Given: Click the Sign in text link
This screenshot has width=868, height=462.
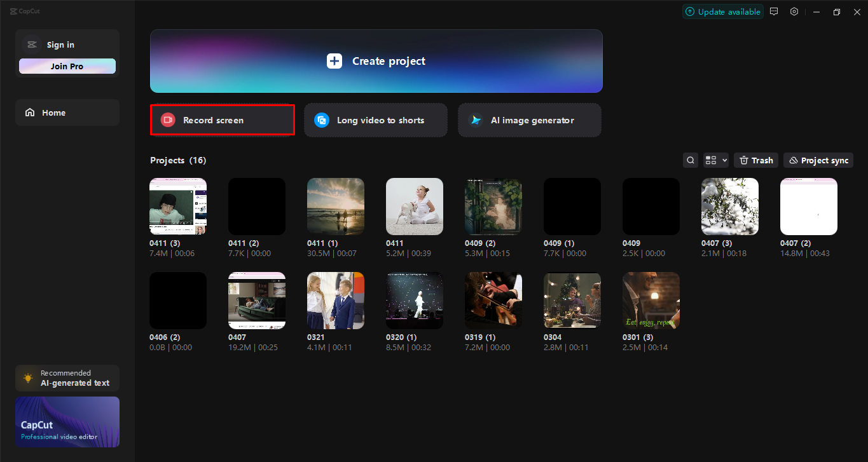Looking at the screenshot, I should [x=60, y=44].
